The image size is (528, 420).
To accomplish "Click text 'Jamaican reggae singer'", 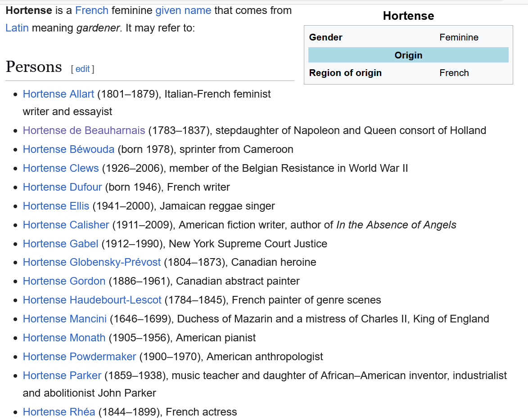I will [x=217, y=206].
